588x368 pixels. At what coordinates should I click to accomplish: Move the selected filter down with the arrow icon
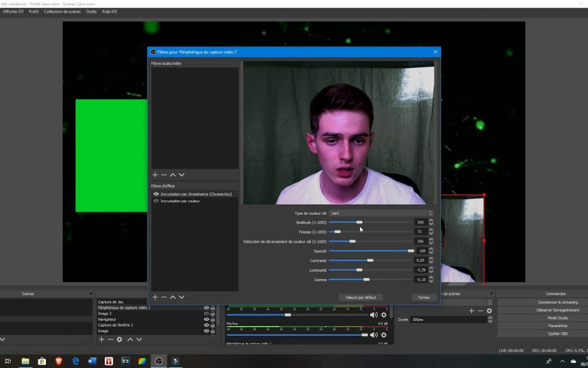(x=181, y=297)
